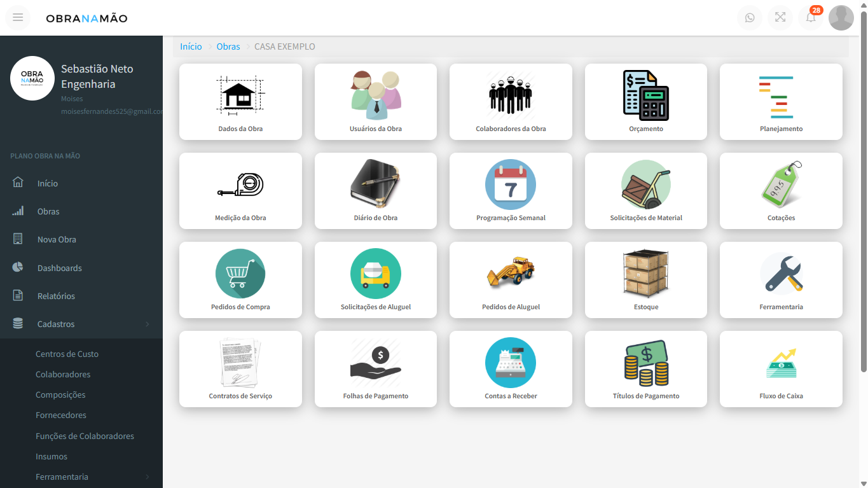Open the Estoque shelves icon
The image size is (868, 488).
(646, 274)
